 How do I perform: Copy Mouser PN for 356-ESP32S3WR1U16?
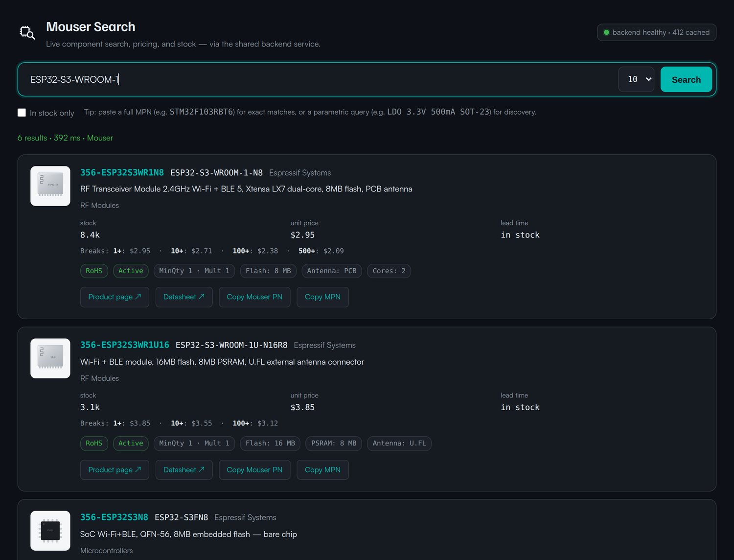click(254, 470)
